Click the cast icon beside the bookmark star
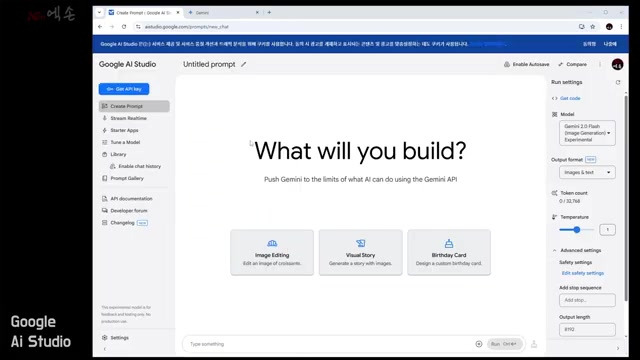This screenshot has height=360, width=640. pyautogui.click(x=581, y=27)
